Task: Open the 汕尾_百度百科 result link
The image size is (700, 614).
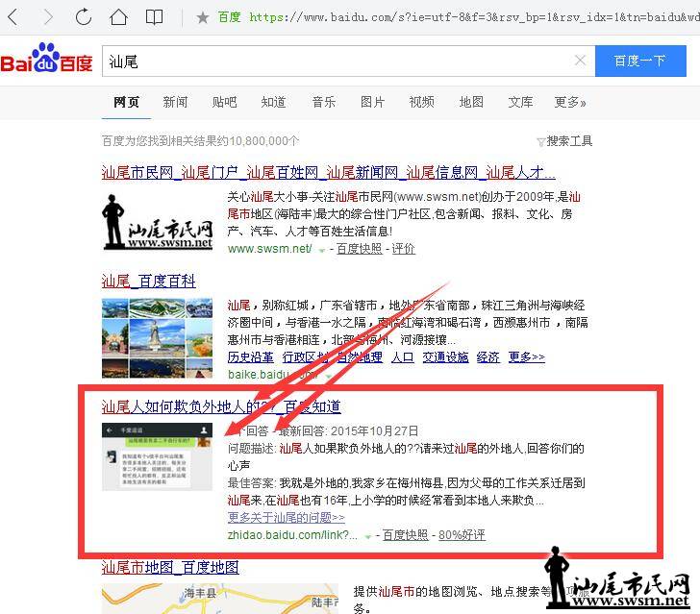Action: [149, 282]
